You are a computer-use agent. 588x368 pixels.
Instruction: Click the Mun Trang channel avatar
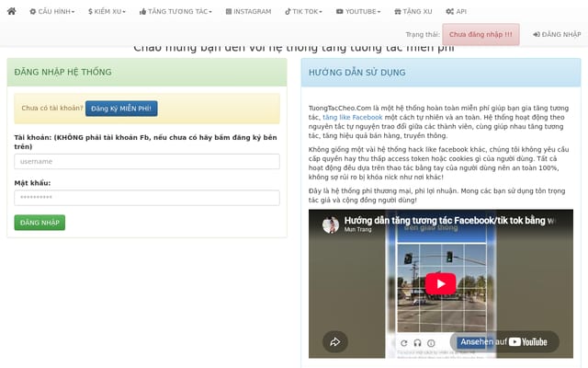coord(331,224)
